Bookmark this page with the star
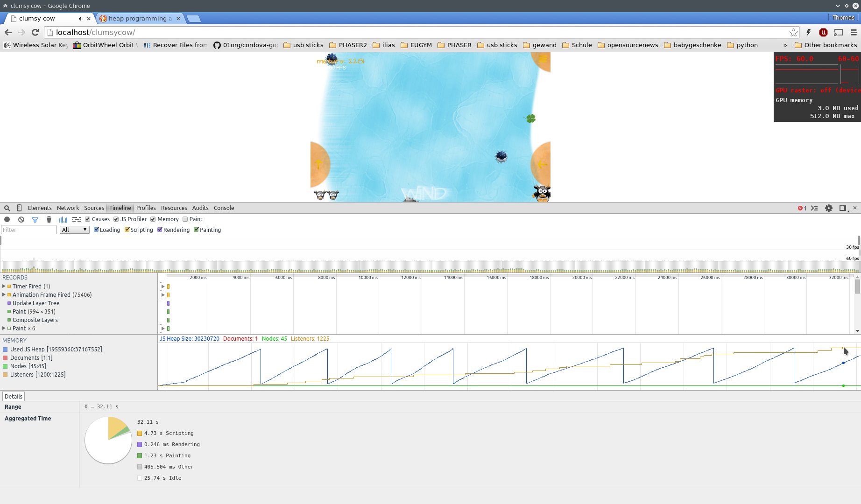This screenshot has height=504, width=861. [793, 32]
